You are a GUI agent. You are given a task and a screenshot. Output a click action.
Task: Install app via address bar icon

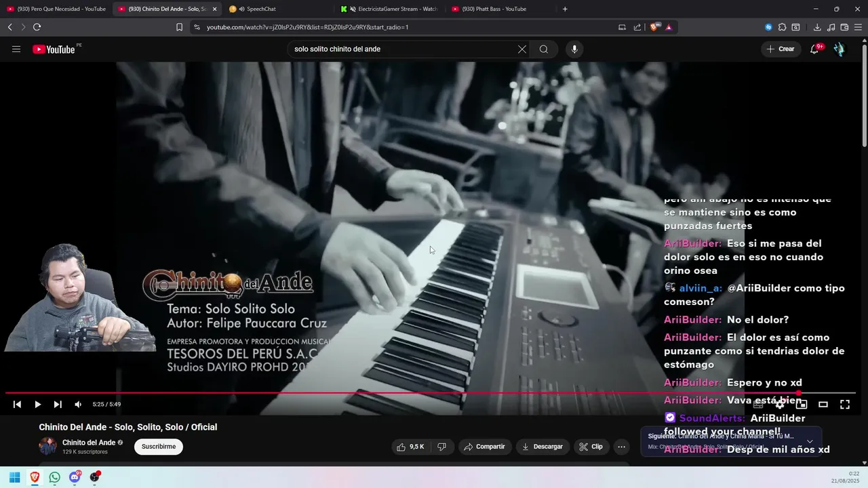click(x=622, y=27)
